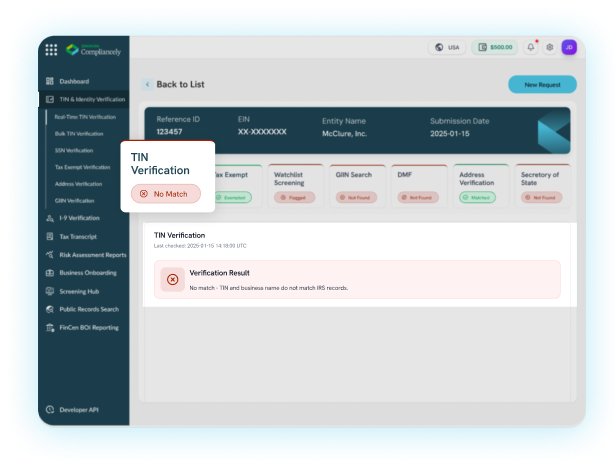Click the JD user avatar

(x=569, y=47)
